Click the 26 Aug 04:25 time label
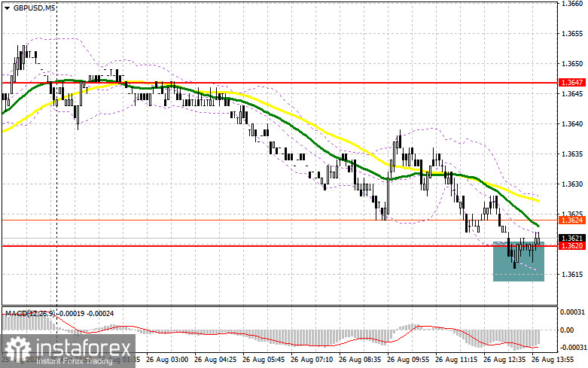588x368 pixels. pos(215,360)
